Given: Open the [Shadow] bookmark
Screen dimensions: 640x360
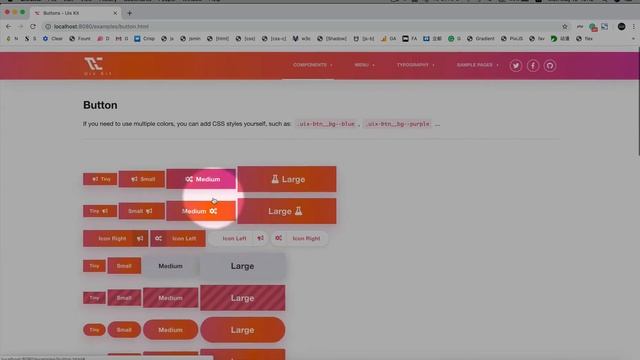Looking at the screenshot, I should pos(332,39).
